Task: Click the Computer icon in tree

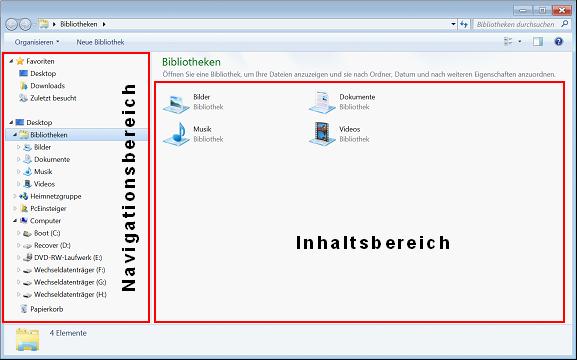Action: (x=24, y=220)
